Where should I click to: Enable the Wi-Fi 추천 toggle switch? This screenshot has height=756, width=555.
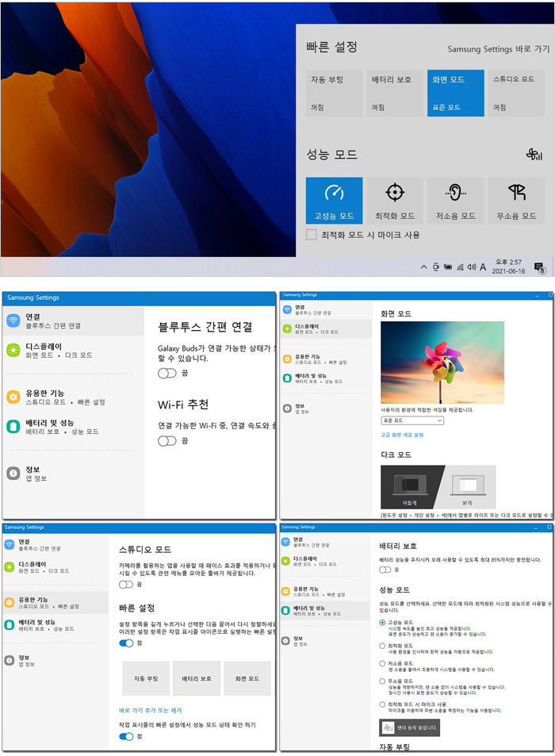coord(166,441)
